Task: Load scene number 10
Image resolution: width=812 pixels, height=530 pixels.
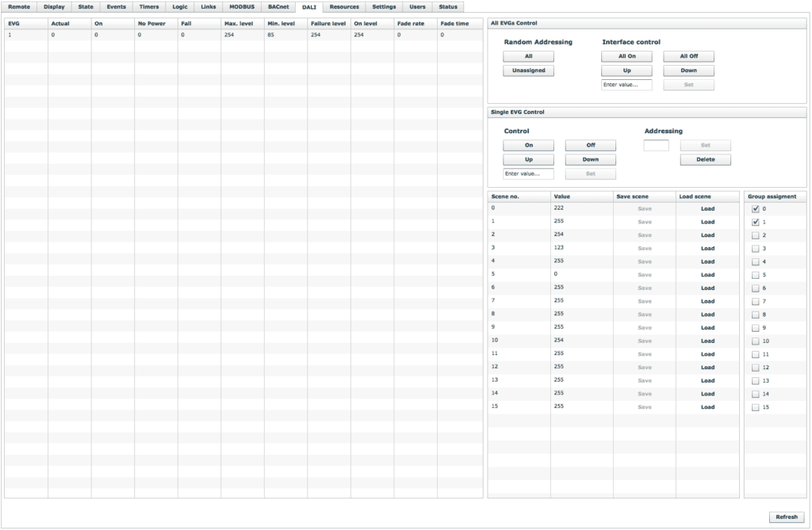Action: [707, 341]
